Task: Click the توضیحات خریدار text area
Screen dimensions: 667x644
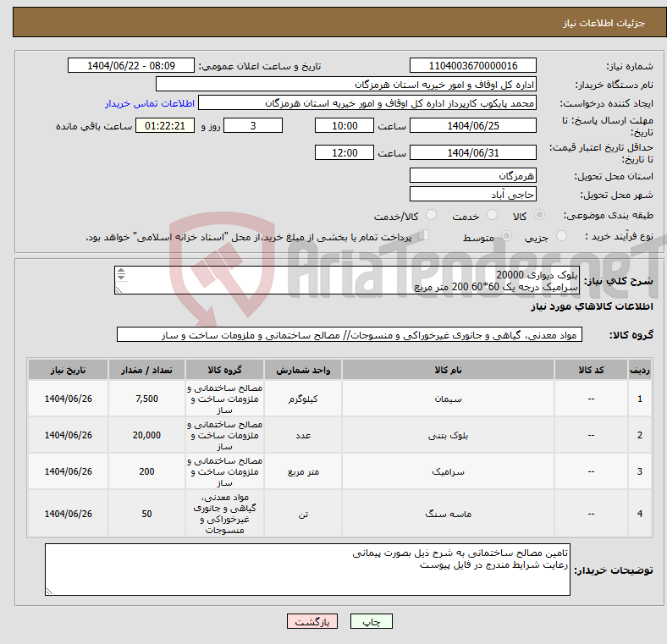Action: (x=307, y=570)
